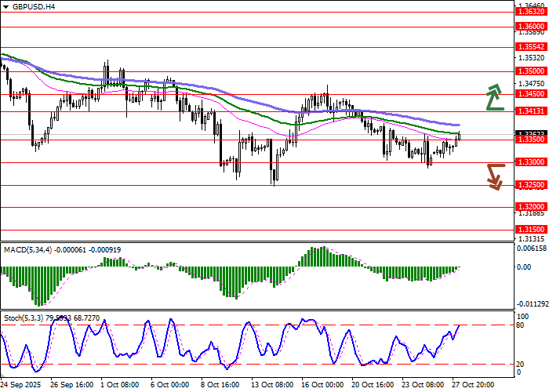This screenshot has width=549, height=392.
Task: Select the 1.32500 support level label
Action: (x=529, y=185)
